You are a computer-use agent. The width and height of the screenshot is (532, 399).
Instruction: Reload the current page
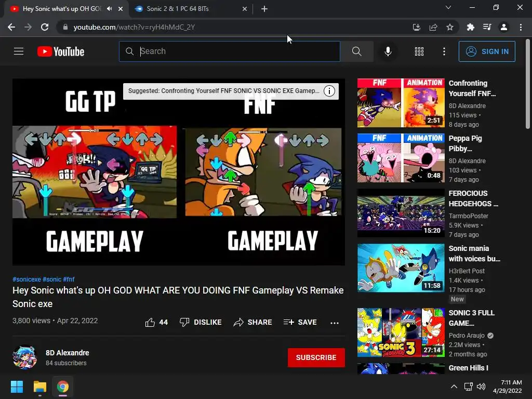click(x=45, y=27)
